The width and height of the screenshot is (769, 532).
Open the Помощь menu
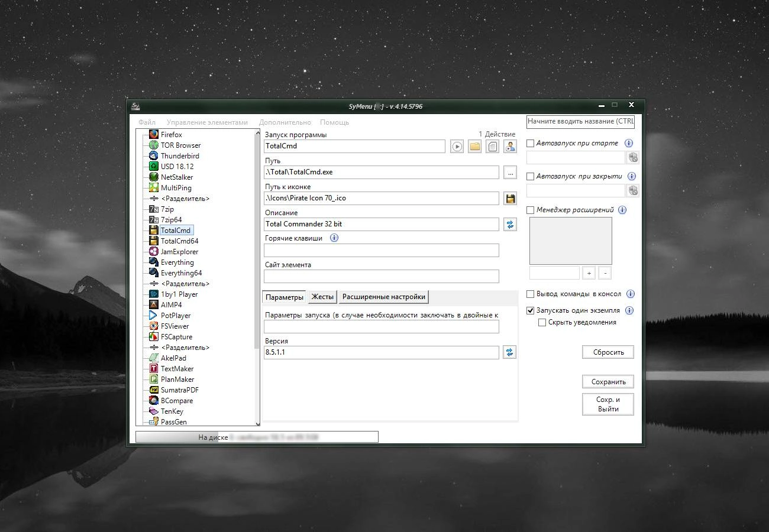[335, 122]
